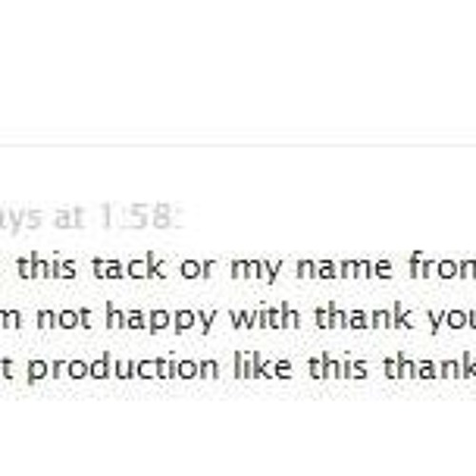Click the horizontal divider above the comment
476x476 pixels.
tap(238, 146)
